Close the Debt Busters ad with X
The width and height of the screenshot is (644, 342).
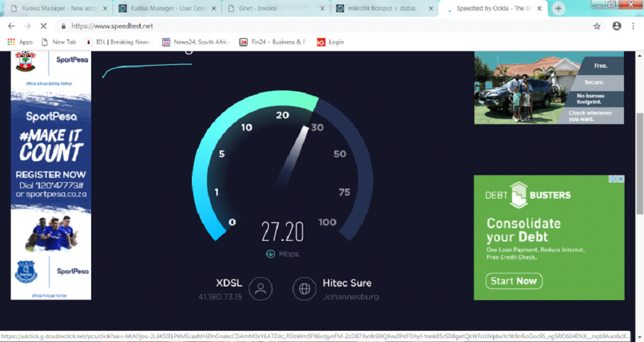coord(621,179)
